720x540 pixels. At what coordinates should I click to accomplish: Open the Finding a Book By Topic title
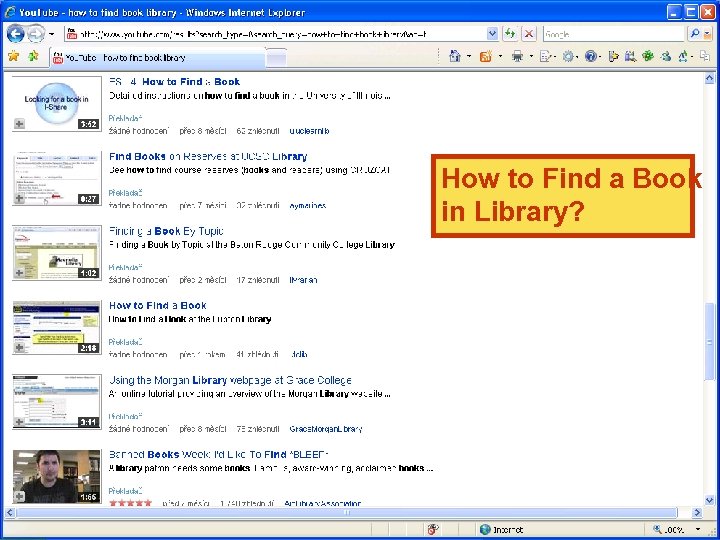tap(166, 231)
